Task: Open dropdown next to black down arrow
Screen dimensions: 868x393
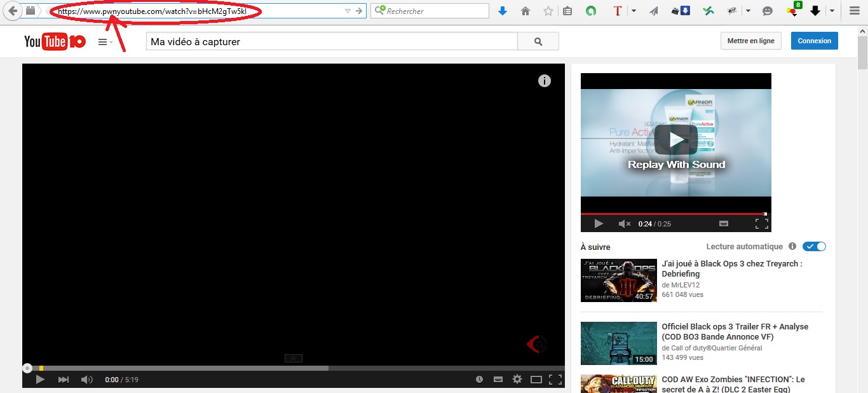Action: (x=832, y=11)
